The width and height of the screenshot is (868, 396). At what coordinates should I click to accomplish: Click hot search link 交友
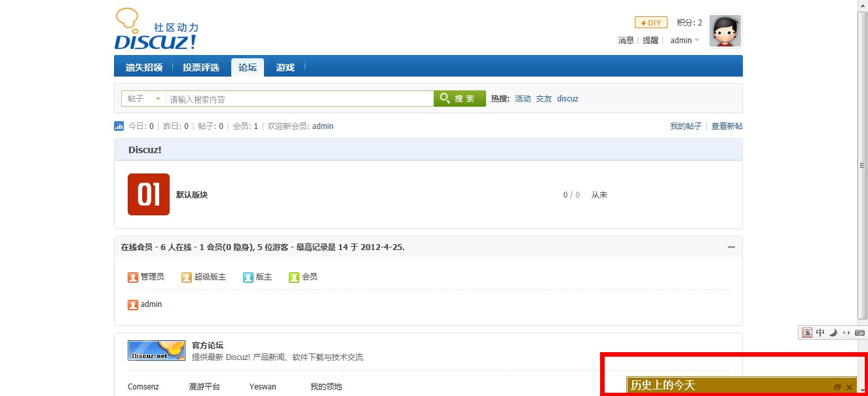tap(544, 99)
